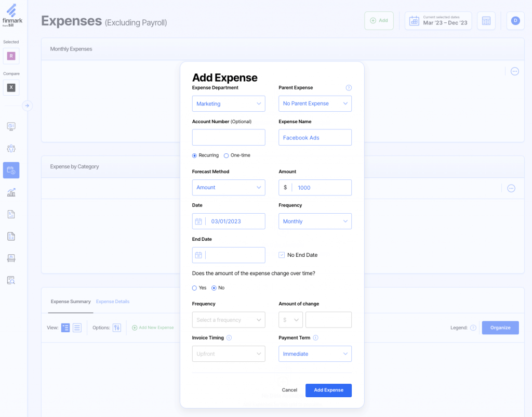
Task: Open the Monthly Expenses options menu
Action: [514, 71]
